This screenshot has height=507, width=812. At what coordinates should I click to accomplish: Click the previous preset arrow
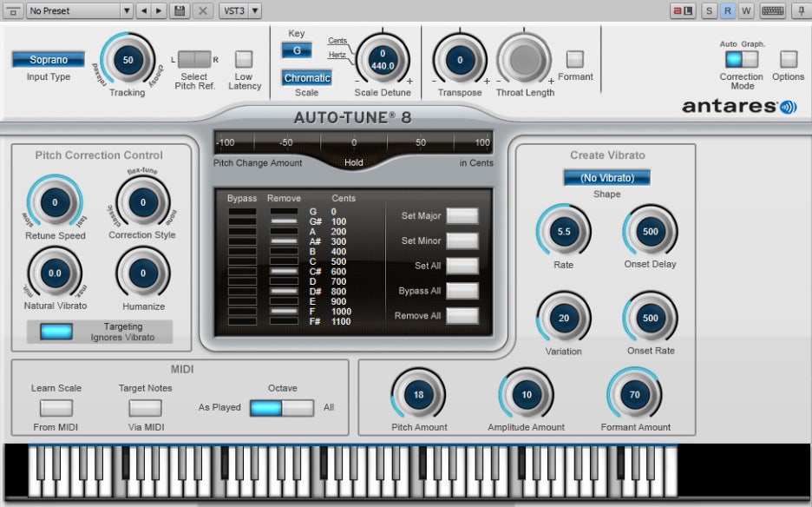[x=144, y=10]
